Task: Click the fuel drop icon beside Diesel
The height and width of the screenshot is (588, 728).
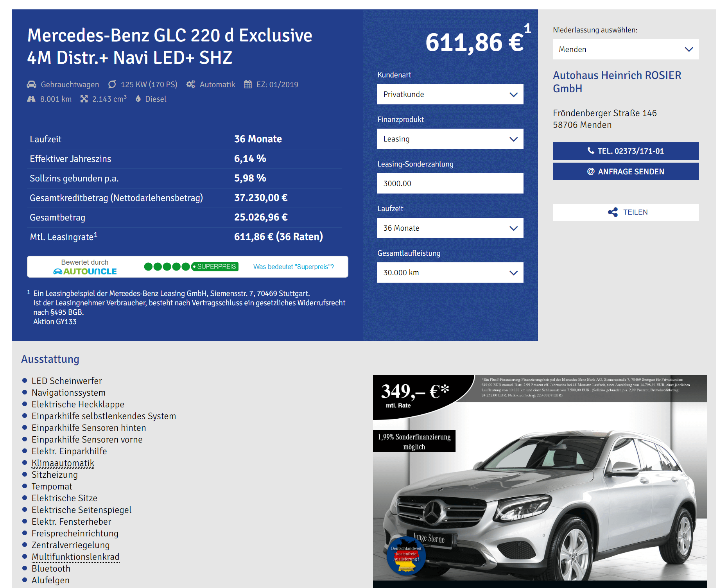Action: tap(138, 99)
